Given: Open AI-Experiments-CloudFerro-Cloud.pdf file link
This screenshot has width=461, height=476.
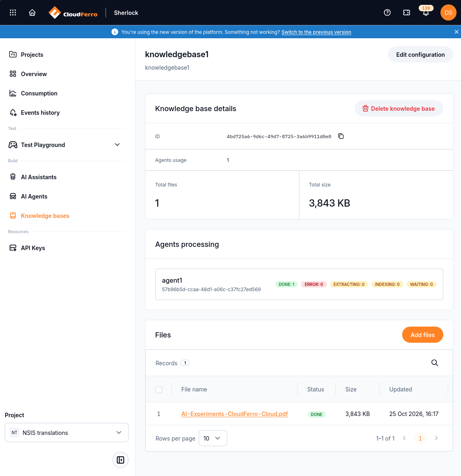Looking at the screenshot, I should (235, 414).
